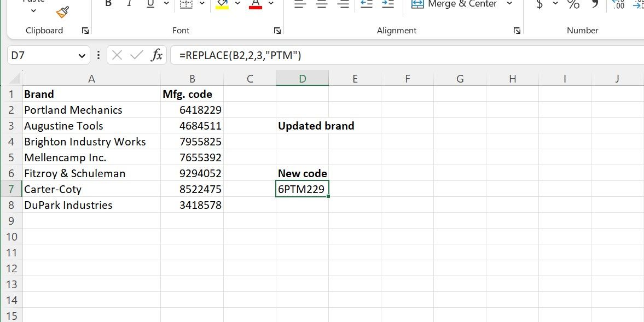Select Mfg. code header cell
This screenshot has width=644, height=322.
192,95
